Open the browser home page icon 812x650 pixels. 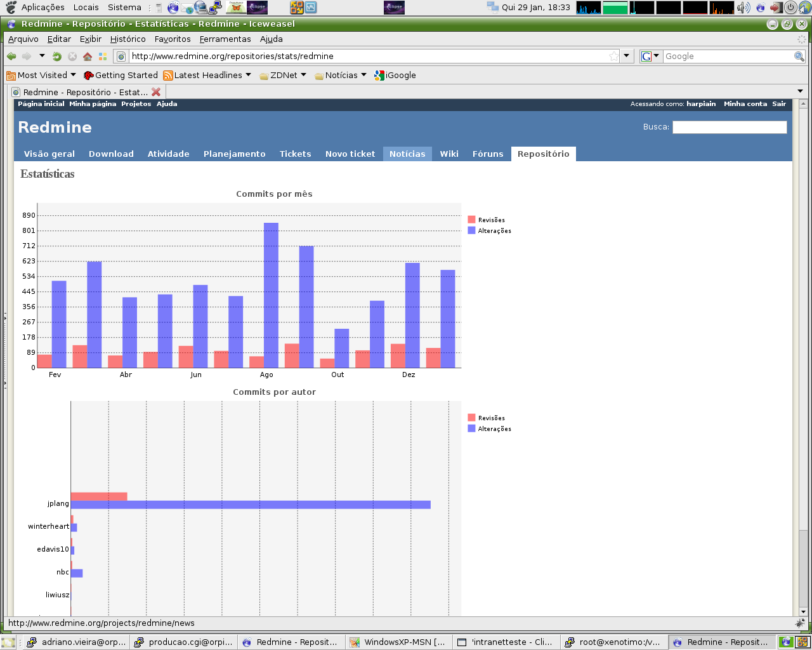(x=88, y=56)
